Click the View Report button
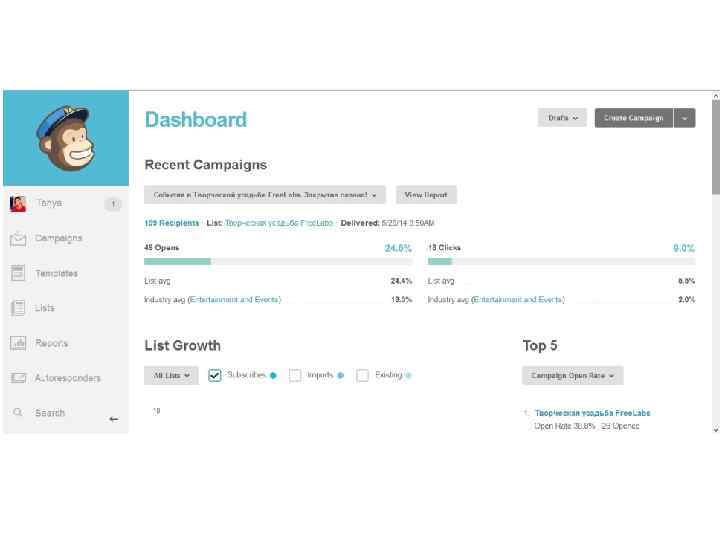The image size is (720, 540). (x=426, y=195)
